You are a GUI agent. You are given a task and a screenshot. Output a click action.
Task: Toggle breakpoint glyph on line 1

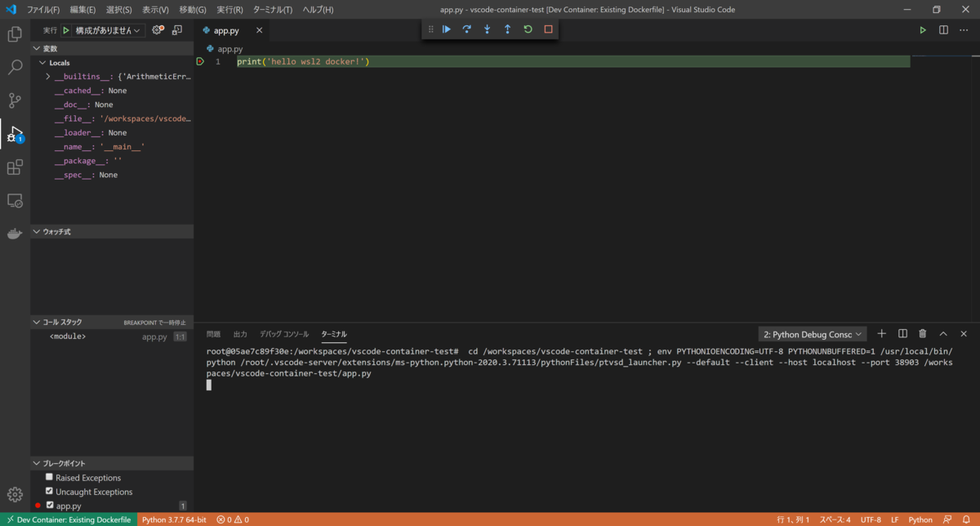coord(201,62)
